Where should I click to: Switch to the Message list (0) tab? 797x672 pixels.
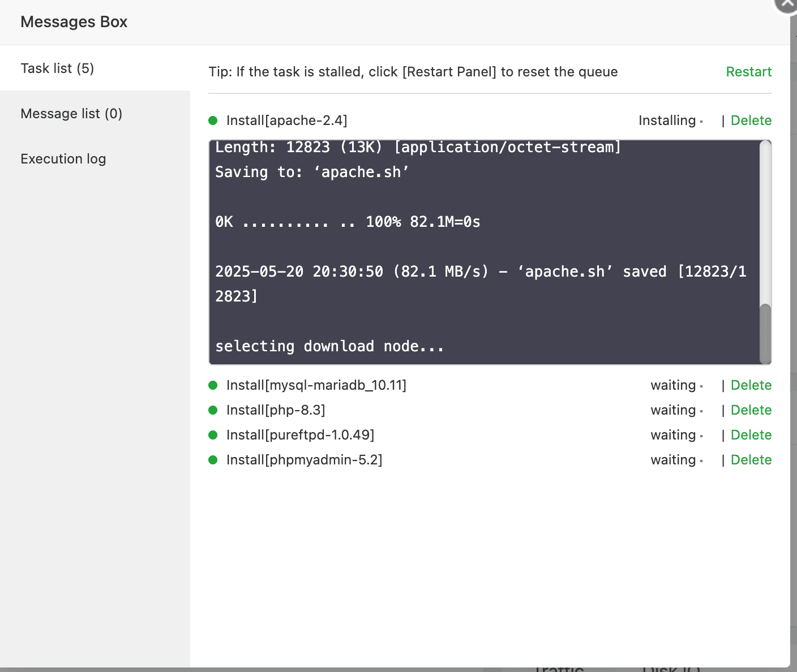coord(95,113)
